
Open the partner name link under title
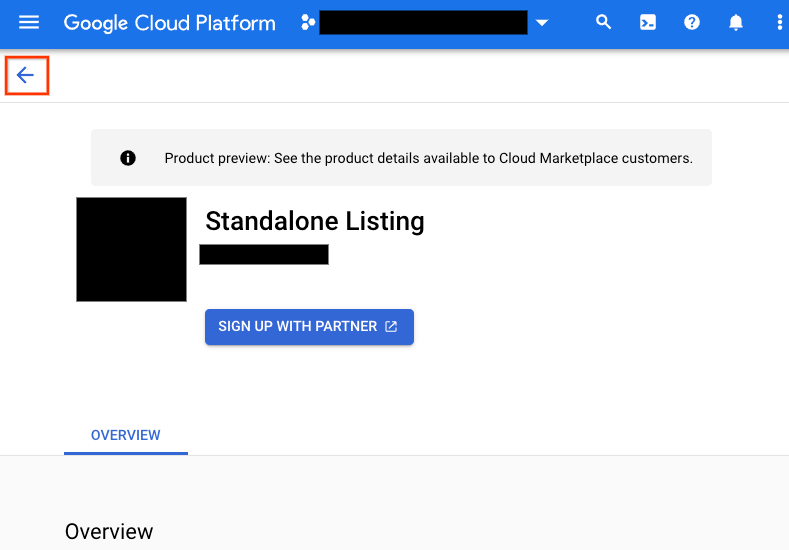coord(264,254)
